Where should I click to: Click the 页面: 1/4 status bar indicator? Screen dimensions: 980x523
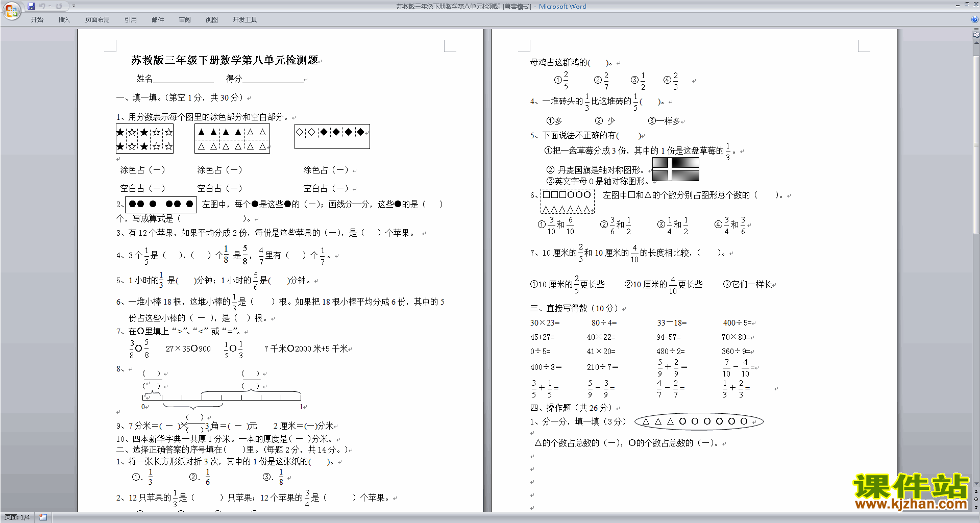pos(17,517)
